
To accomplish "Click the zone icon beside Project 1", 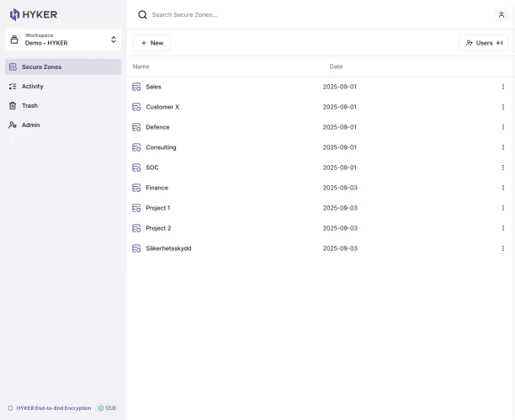I will pos(136,208).
